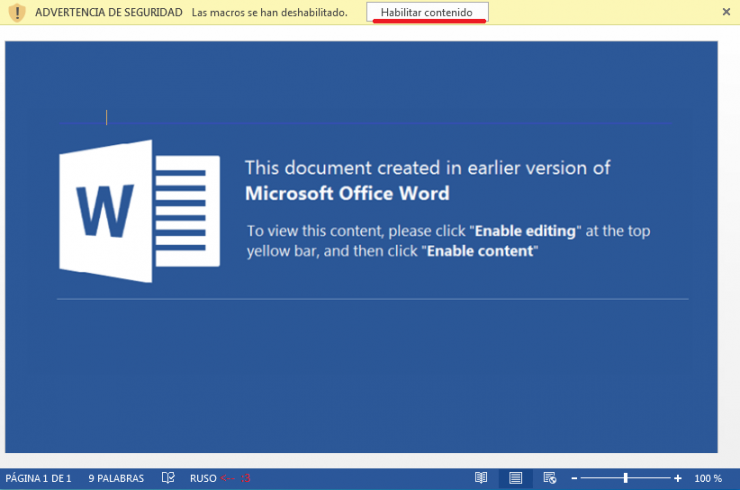Open zoom dialog via 100 % label
Image resolution: width=740 pixels, height=490 pixels.
pos(708,478)
